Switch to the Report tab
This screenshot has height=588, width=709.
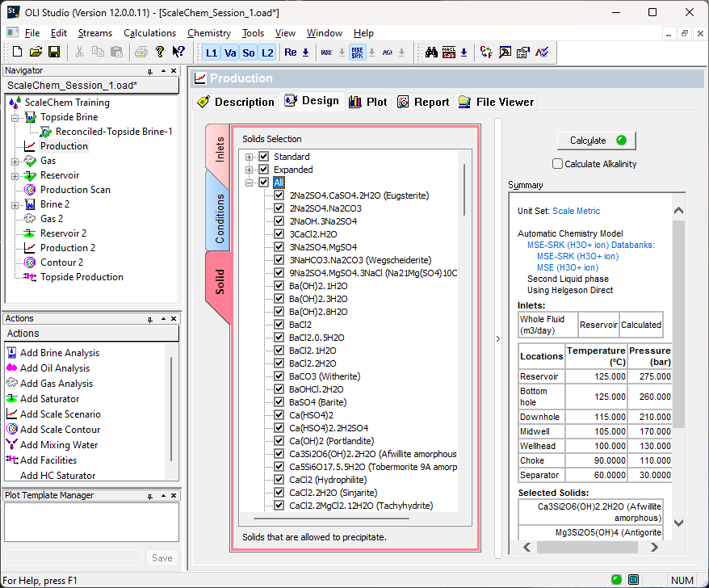pos(423,102)
